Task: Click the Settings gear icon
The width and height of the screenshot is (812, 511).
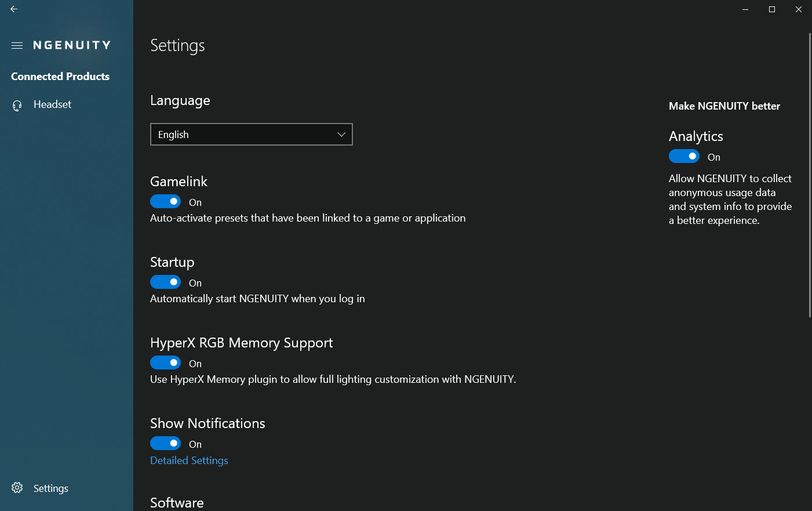Action: click(x=17, y=488)
